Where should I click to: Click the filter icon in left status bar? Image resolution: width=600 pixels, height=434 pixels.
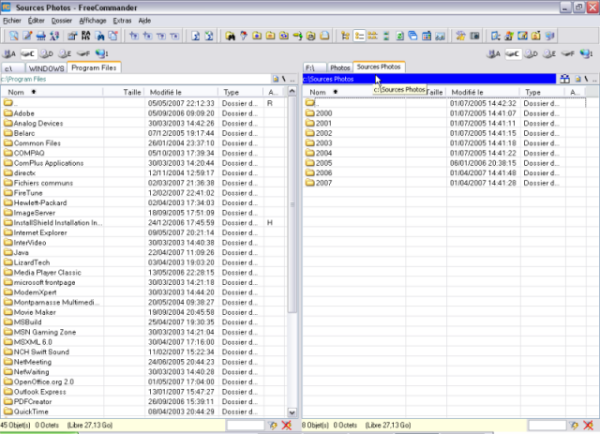tap(272, 425)
